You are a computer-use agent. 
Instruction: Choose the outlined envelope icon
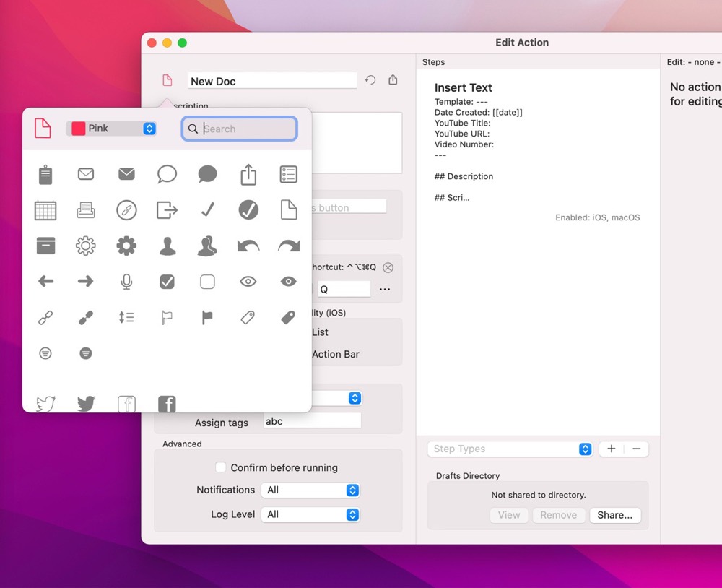(x=86, y=174)
